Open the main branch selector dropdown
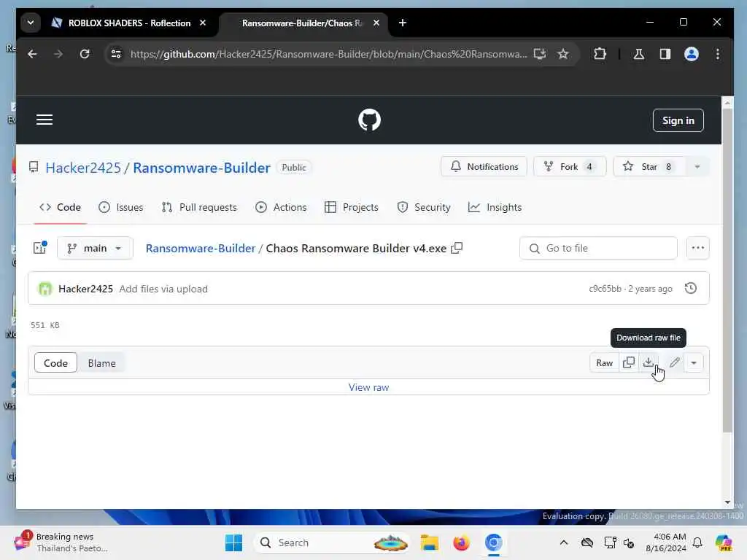This screenshot has width=747, height=560. point(95,248)
